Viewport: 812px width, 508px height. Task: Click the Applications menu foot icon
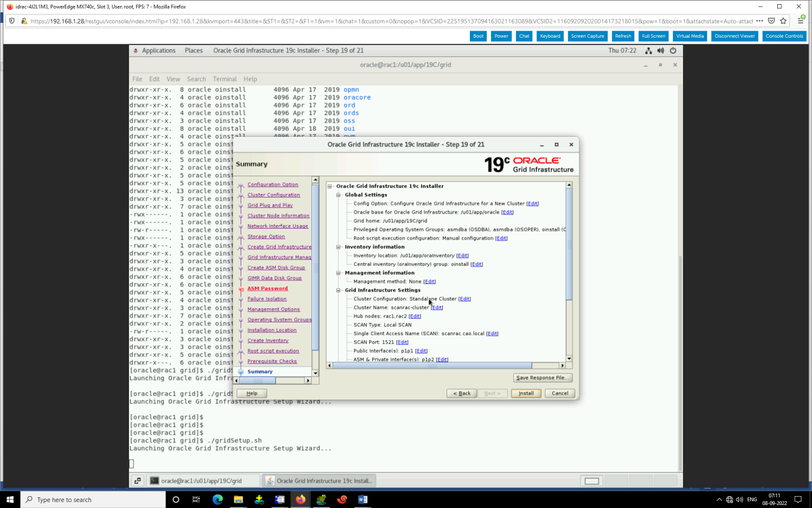click(x=135, y=51)
